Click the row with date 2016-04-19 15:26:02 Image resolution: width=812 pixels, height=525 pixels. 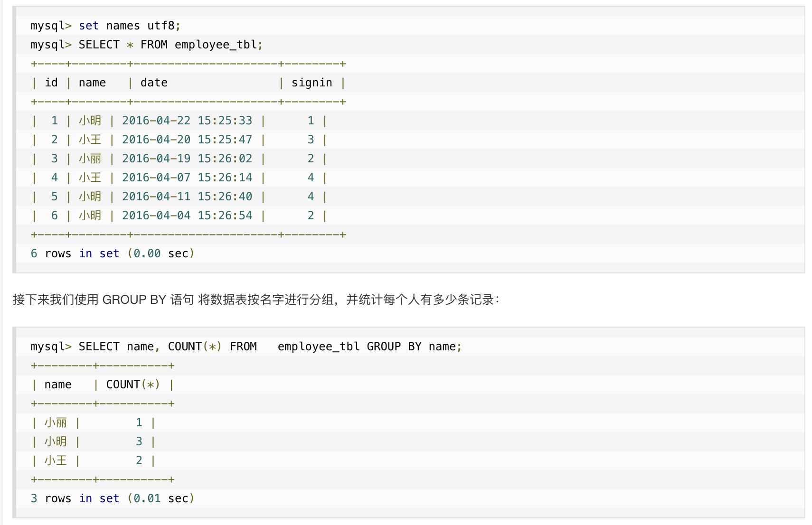187,159
